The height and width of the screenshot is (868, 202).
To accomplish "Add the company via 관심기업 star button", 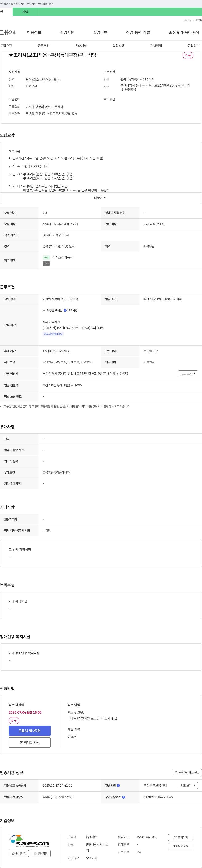I will pyautogui.click(x=19, y=853).
